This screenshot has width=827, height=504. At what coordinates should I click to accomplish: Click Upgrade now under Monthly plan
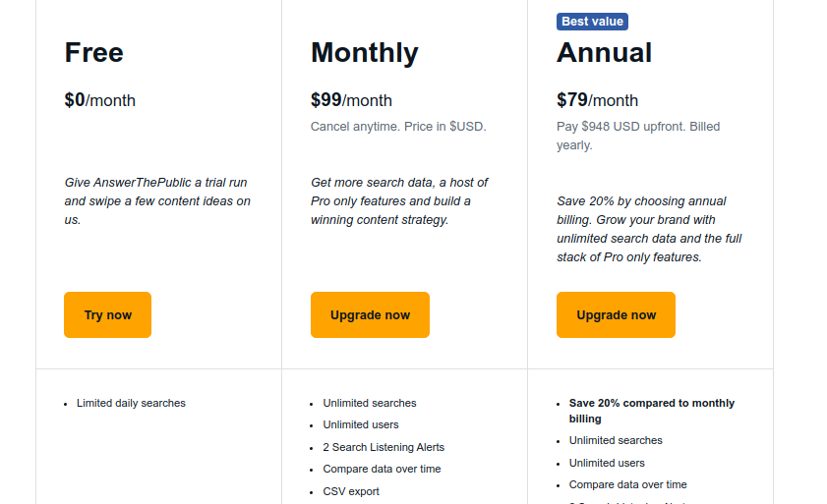[x=370, y=314]
